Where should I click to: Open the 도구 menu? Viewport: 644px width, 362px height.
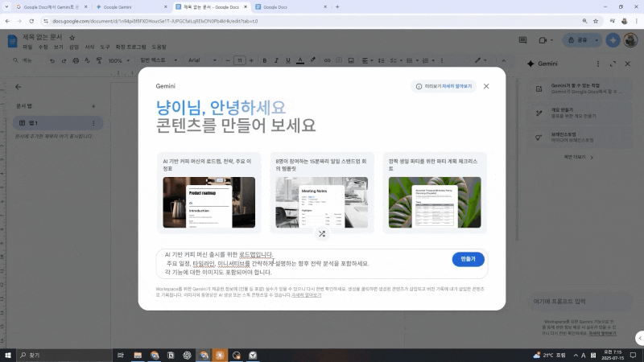(x=105, y=47)
